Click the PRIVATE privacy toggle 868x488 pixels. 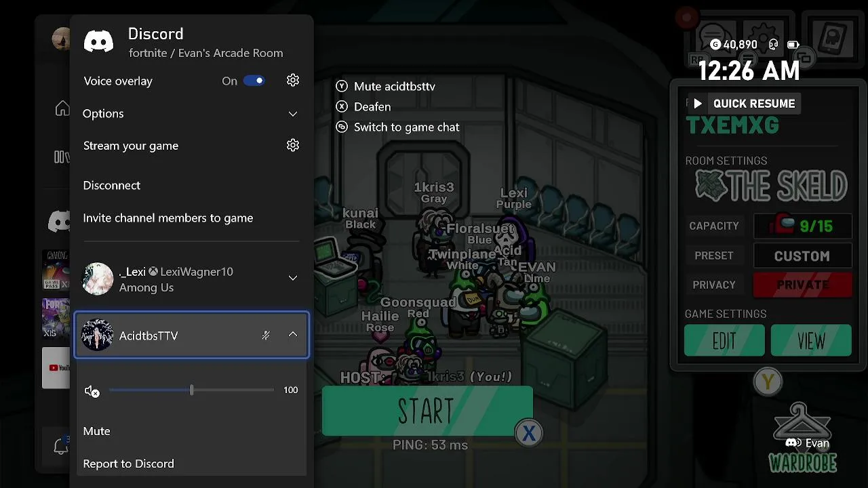[803, 285]
